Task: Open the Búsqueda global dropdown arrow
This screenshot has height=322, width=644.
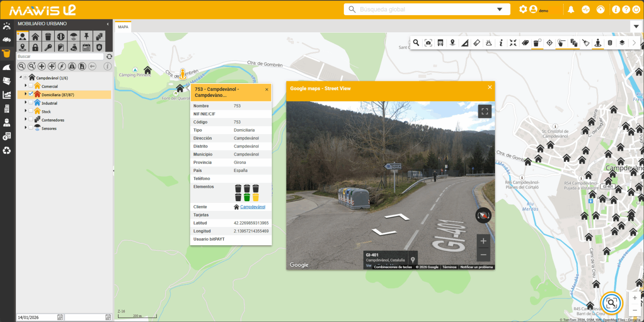Action: (499, 9)
